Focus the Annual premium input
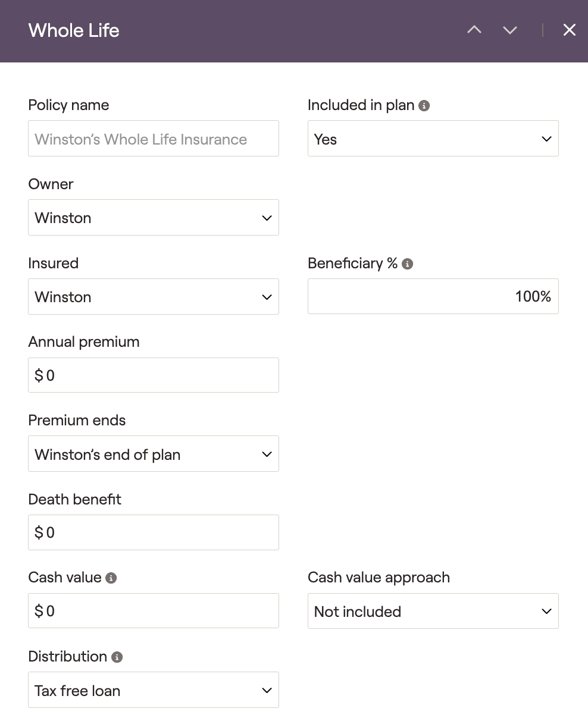588x721 pixels. 153,375
